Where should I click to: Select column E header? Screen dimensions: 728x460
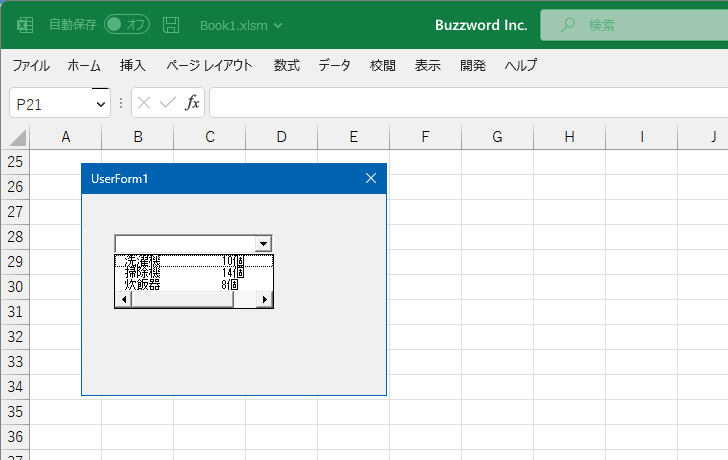354,137
